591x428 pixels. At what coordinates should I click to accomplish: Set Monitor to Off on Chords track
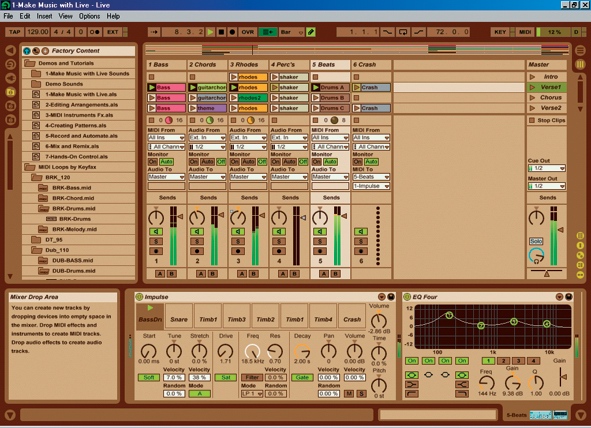[221, 162]
